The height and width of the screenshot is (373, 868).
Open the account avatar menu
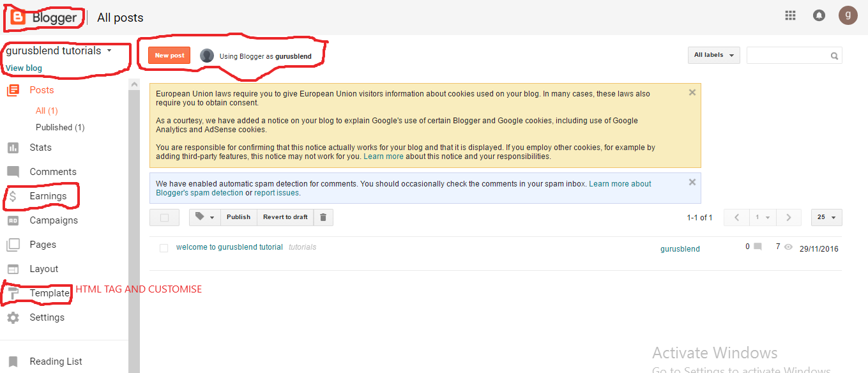(848, 15)
